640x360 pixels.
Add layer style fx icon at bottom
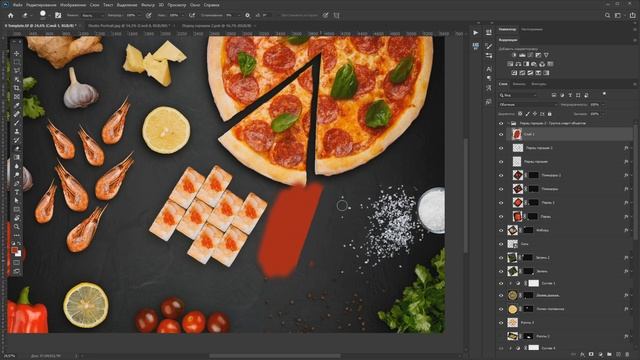[582, 354]
